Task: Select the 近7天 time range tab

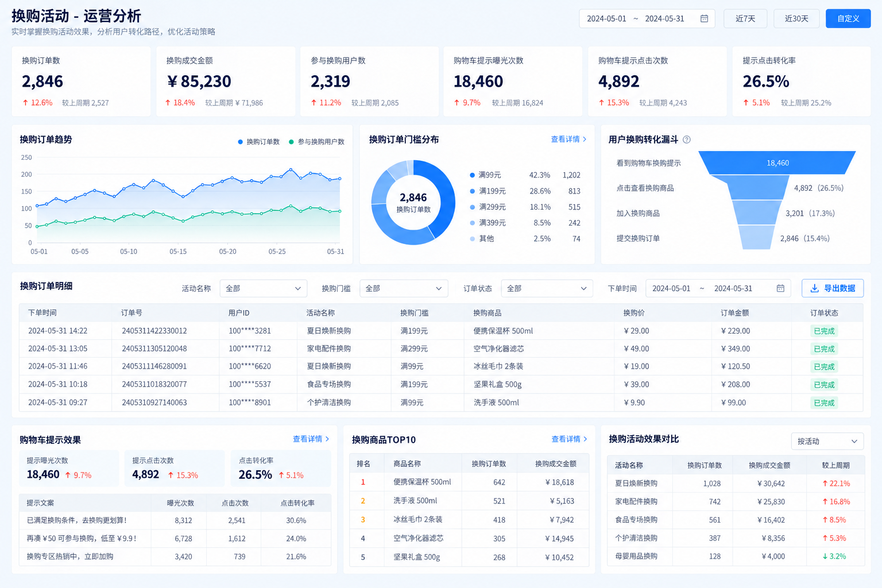Action: [x=745, y=18]
